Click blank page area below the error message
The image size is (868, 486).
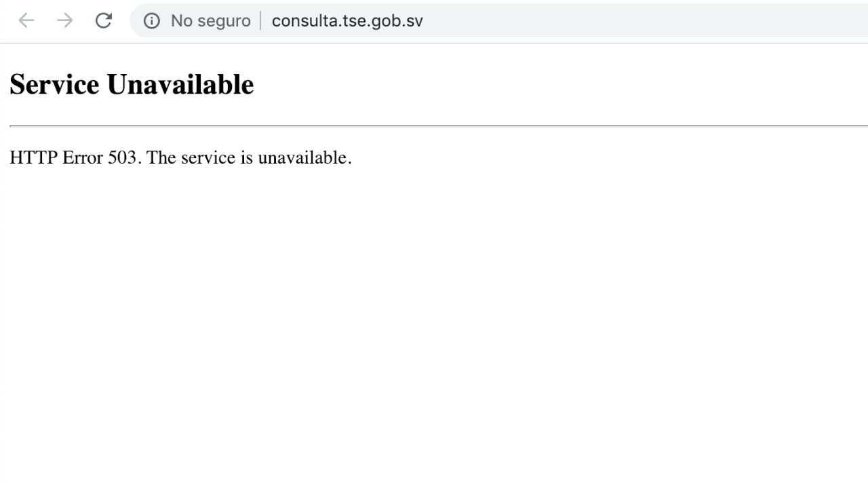pos(434,326)
